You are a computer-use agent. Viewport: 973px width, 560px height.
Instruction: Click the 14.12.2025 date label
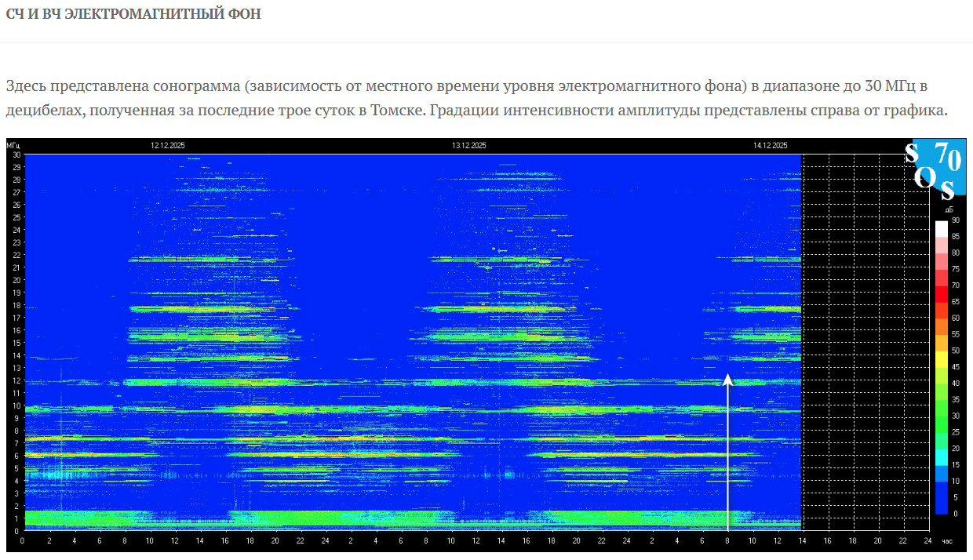pyautogui.click(x=770, y=146)
